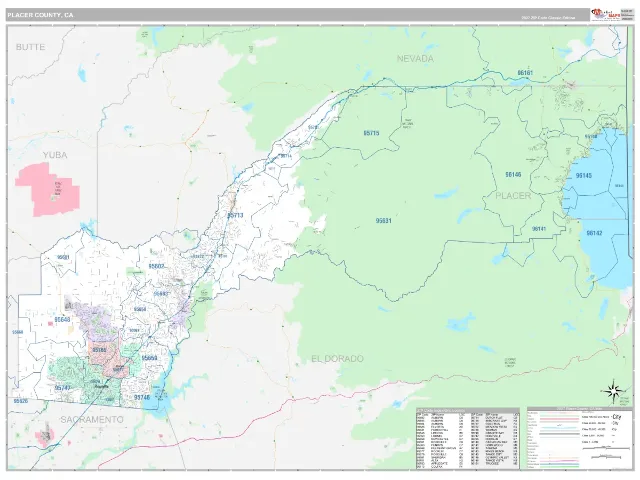Click ZIP code 95713 label
The image size is (640, 480).
(x=235, y=215)
